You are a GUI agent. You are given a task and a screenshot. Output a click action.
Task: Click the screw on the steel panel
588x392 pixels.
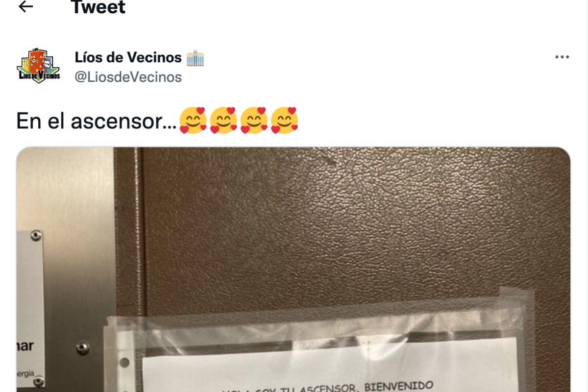(x=83, y=348)
